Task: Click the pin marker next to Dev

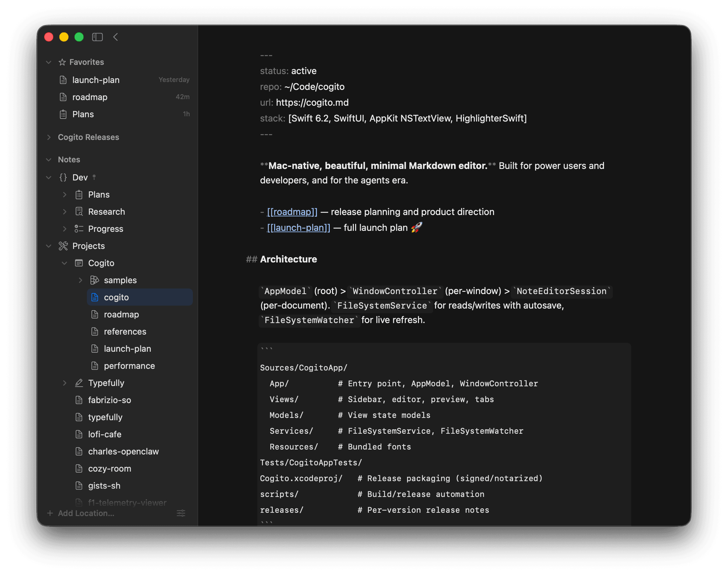Action: click(94, 177)
